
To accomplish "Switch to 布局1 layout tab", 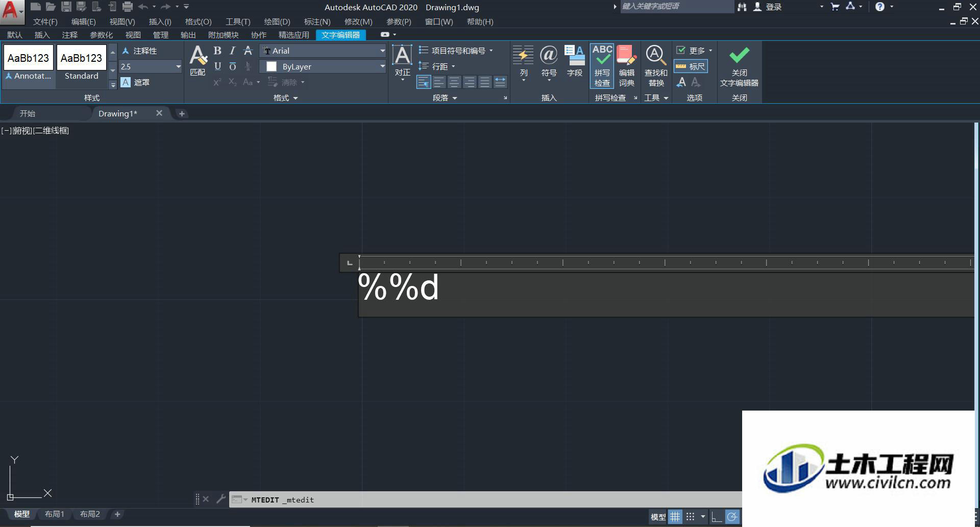I will click(55, 514).
